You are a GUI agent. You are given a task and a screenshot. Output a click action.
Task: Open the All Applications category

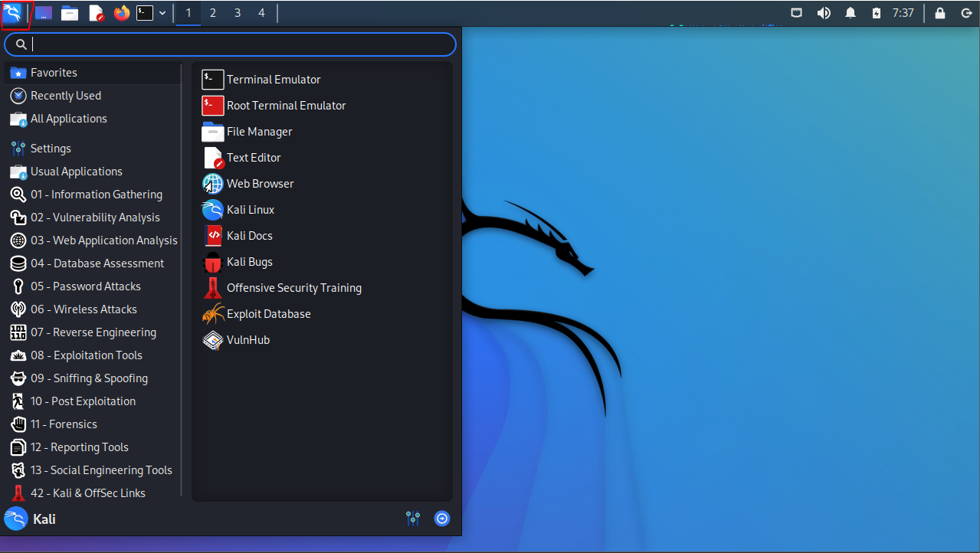point(93,119)
